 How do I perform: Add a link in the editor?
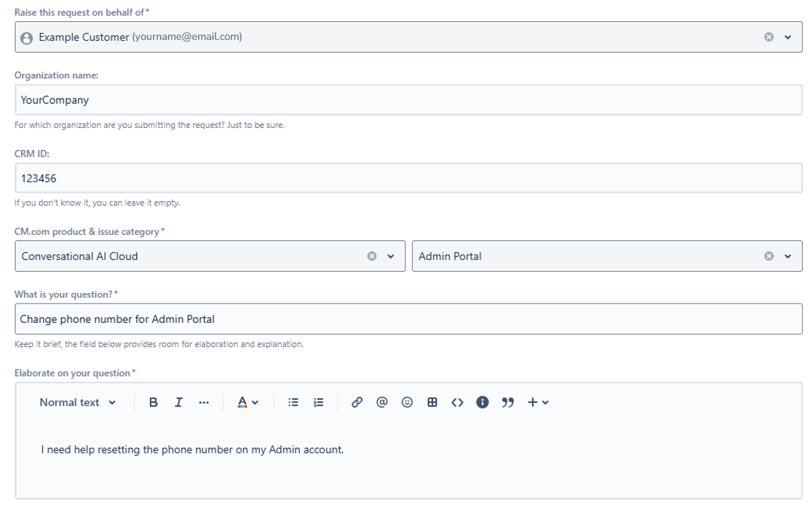[357, 403]
